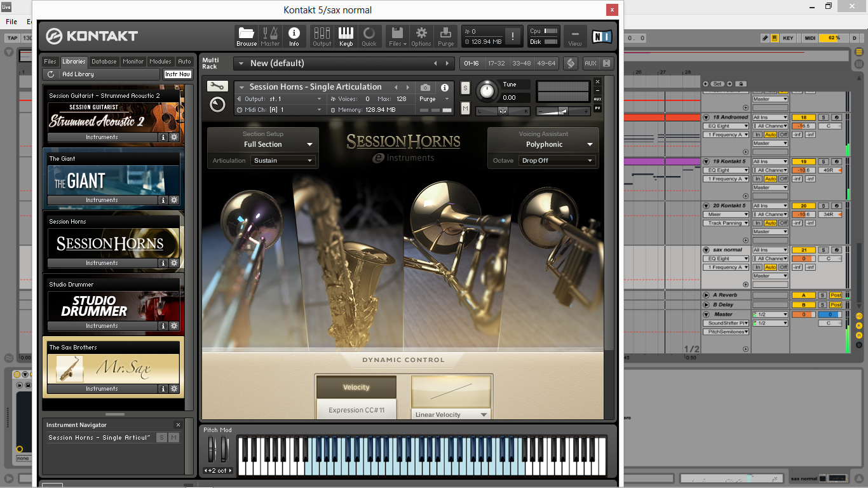Change the Articulation from Sustain
Image resolution: width=868 pixels, height=488 pixels.
[283, 160]
